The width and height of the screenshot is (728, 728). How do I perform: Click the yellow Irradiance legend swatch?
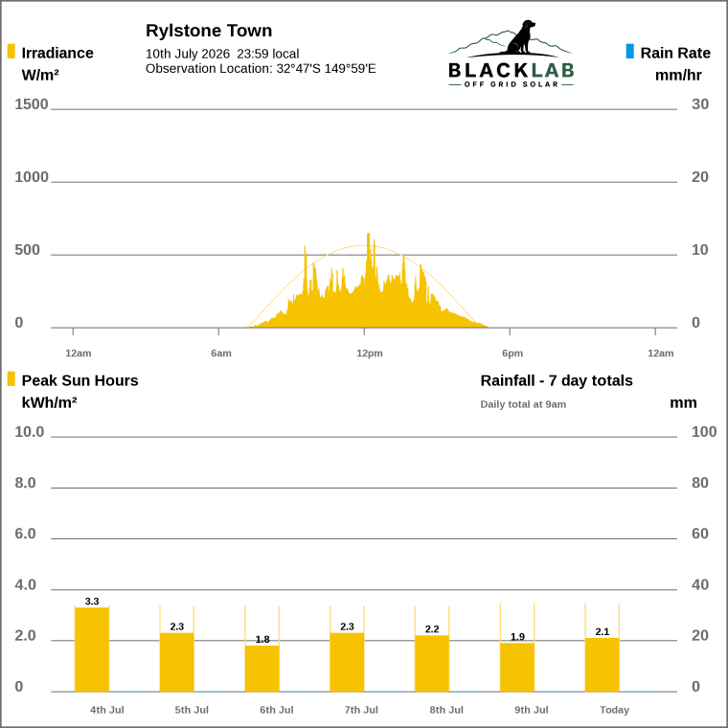11,51
